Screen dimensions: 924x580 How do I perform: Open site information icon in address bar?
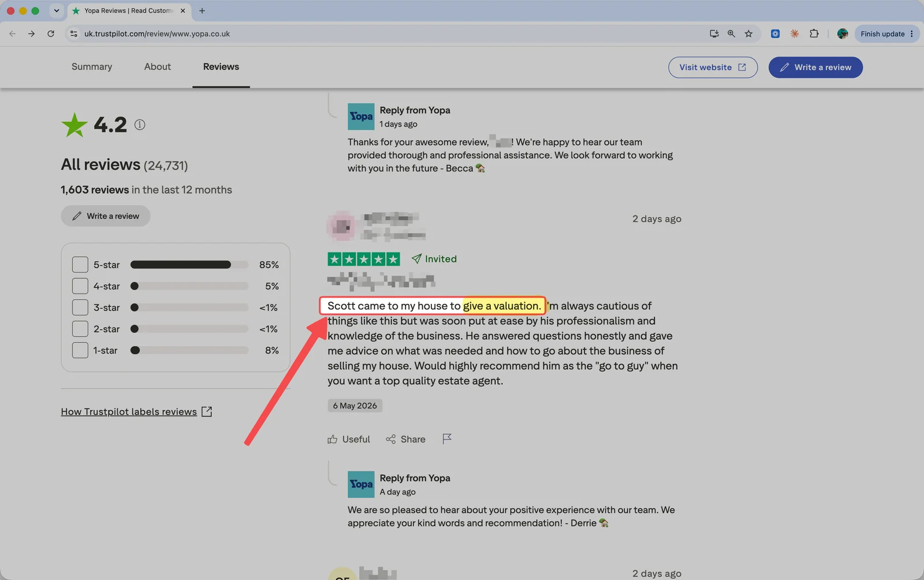point(73,34)
